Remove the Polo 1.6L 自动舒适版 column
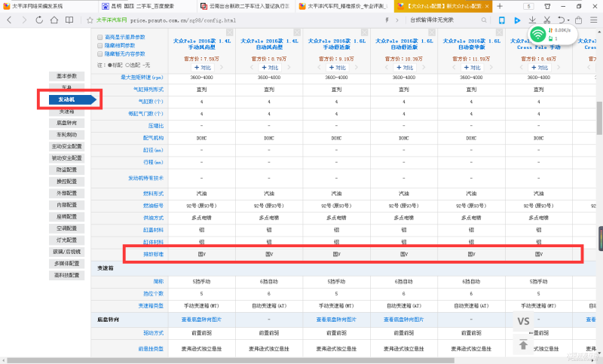Screen dimensions: 603x364 click(432, 32)
